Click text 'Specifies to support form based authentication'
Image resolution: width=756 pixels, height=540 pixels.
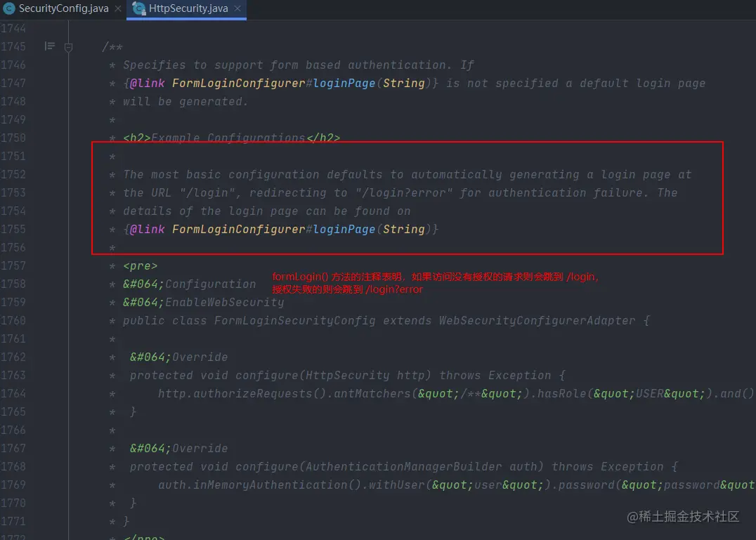[285, 65]
